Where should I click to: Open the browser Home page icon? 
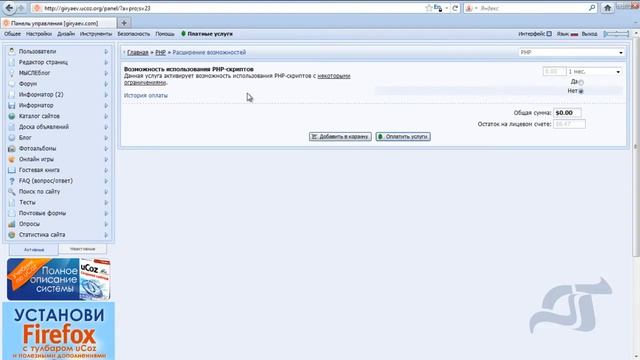click(x=607, y=8)
